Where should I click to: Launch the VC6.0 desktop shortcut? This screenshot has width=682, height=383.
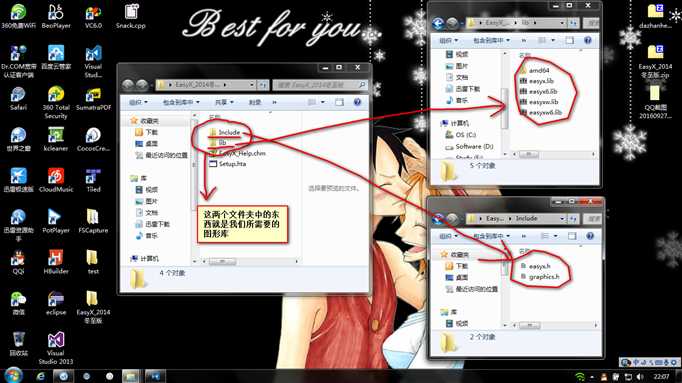93,17
